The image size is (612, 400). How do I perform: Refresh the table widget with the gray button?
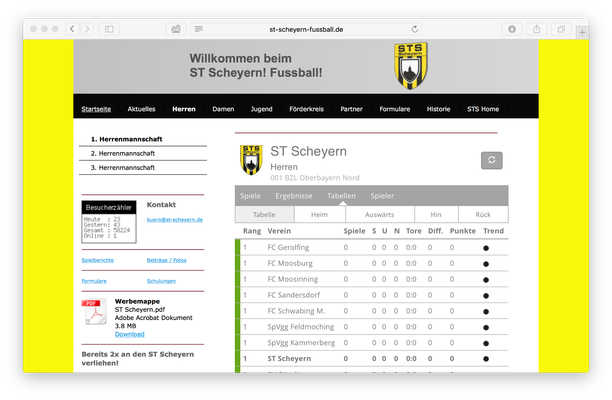pyautogui.click(x=491, y=160)
